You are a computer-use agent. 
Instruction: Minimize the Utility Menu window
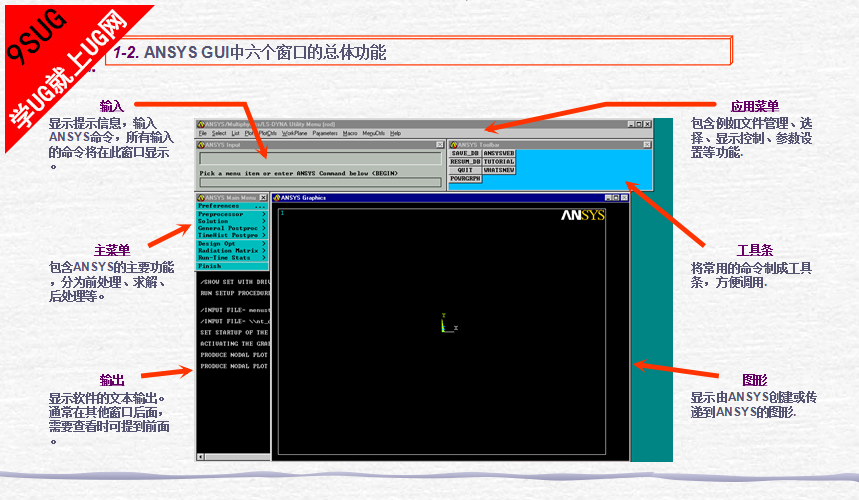[x=631, y=124]
